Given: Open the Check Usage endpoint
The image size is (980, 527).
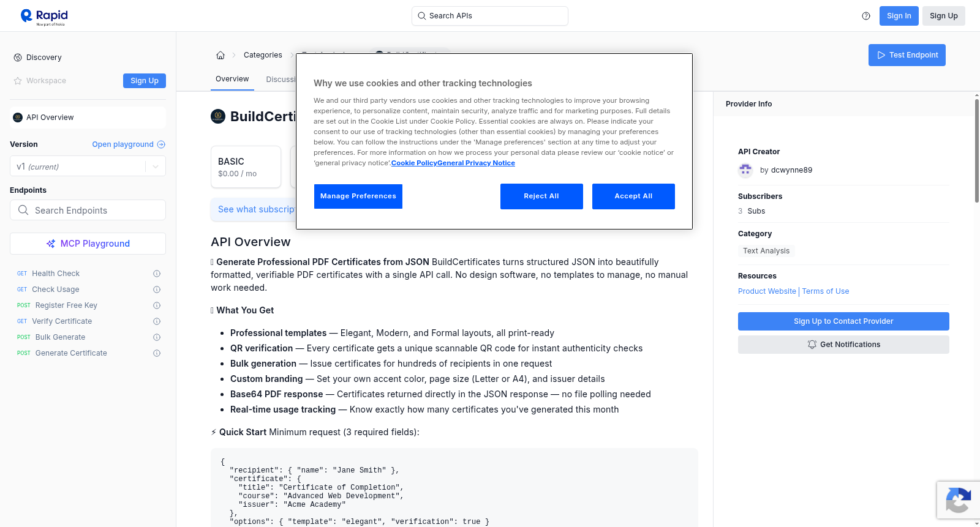Looking at the screenshot, I should click(x=56, y=290).
